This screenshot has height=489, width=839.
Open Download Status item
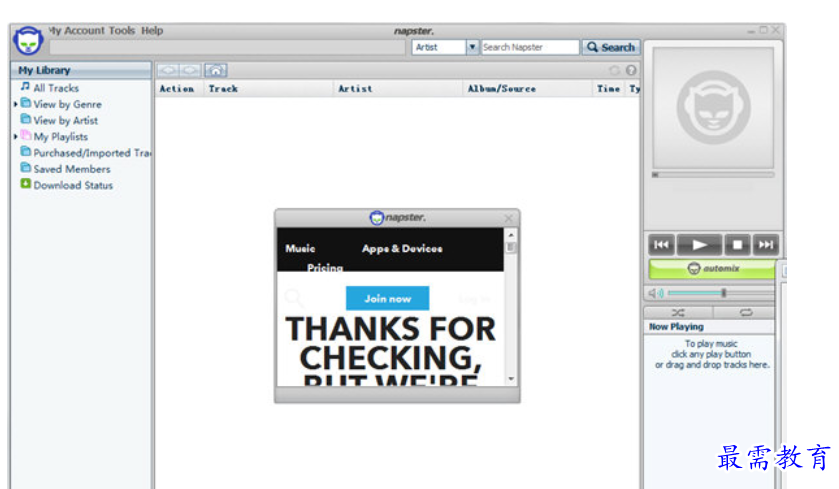[73, 185]
